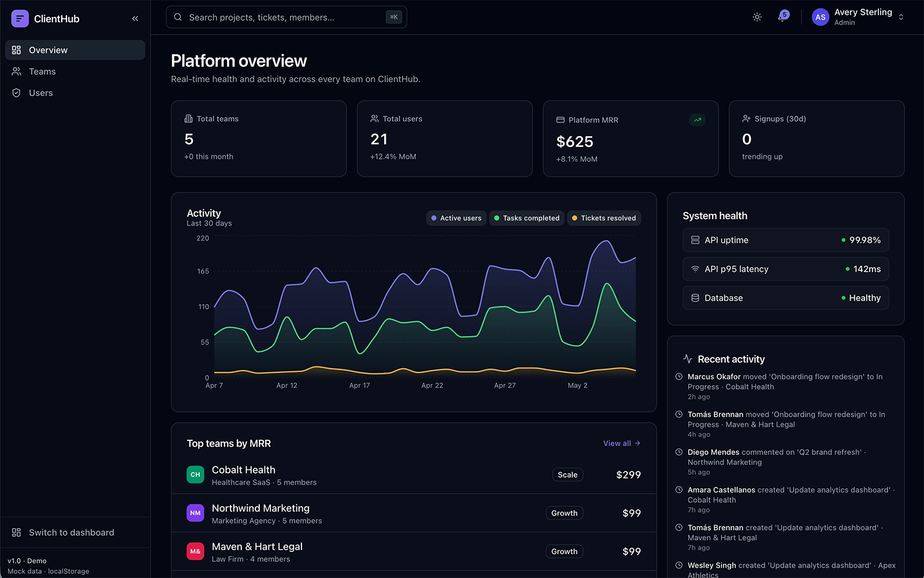Open the Maven & Hart Legal team
The width and height of the screenshot is (924, 578).
coord(413,552)
